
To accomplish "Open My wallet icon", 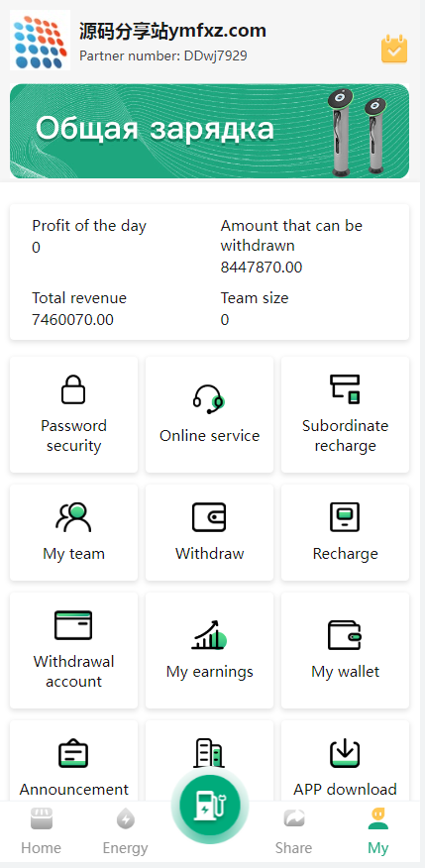I will coord(345,635).
